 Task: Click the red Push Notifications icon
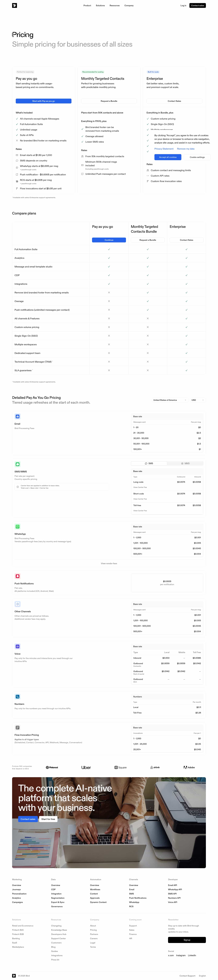click(x=17, y=576)
